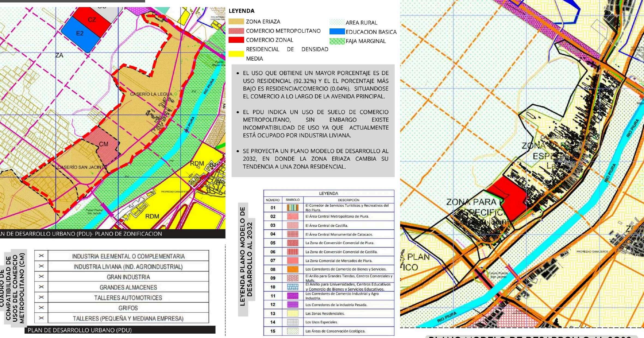Click the 'DESCRIPCIÓN' column header
The height and width of the screenshot is (338, 644).
coord(349,200)
